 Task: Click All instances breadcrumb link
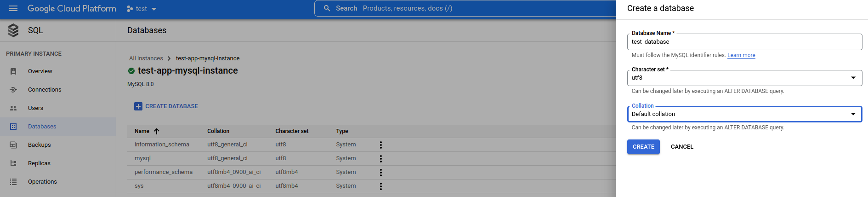(x=146, y=58)
